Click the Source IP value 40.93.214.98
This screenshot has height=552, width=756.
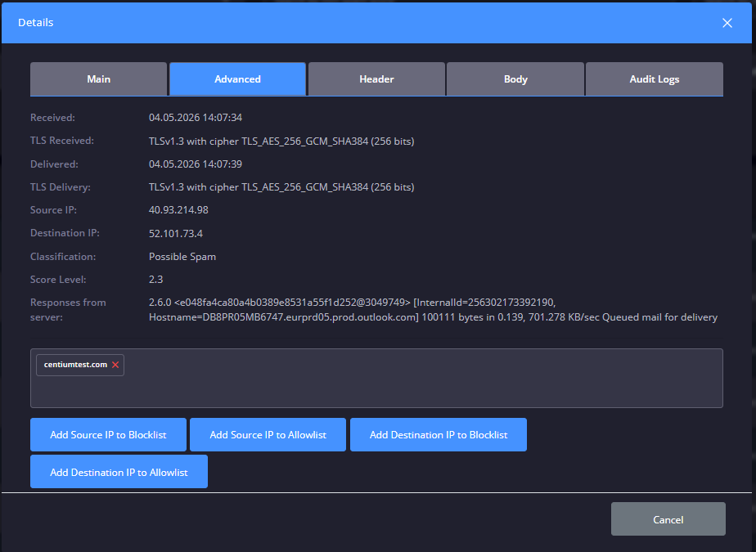tap(178, 210)
